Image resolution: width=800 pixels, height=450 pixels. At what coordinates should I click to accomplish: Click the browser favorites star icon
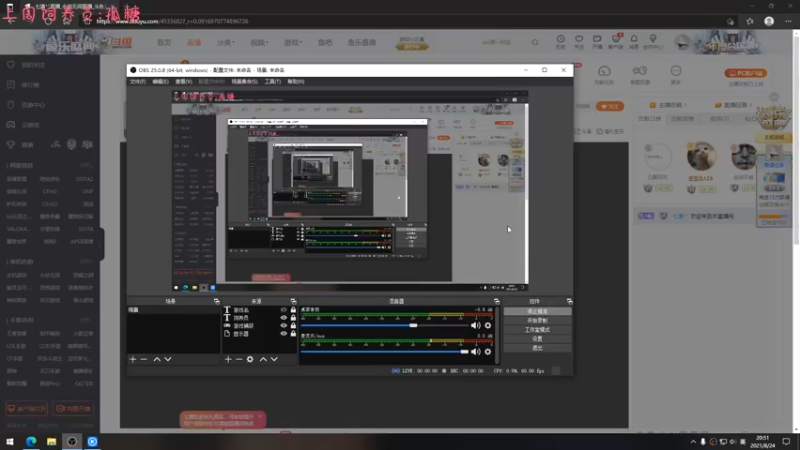click(x=749, y=21)
